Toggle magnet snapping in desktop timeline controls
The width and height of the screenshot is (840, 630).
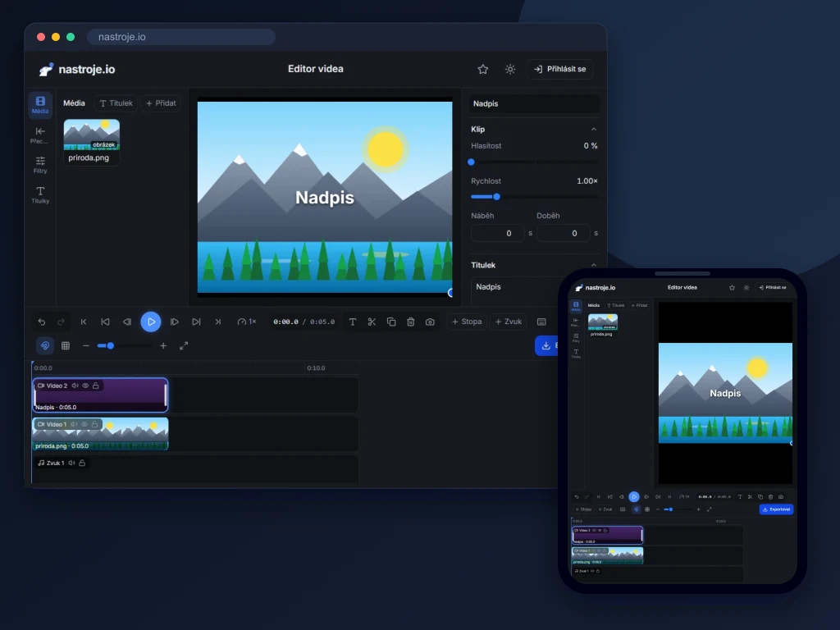point(45,345)
